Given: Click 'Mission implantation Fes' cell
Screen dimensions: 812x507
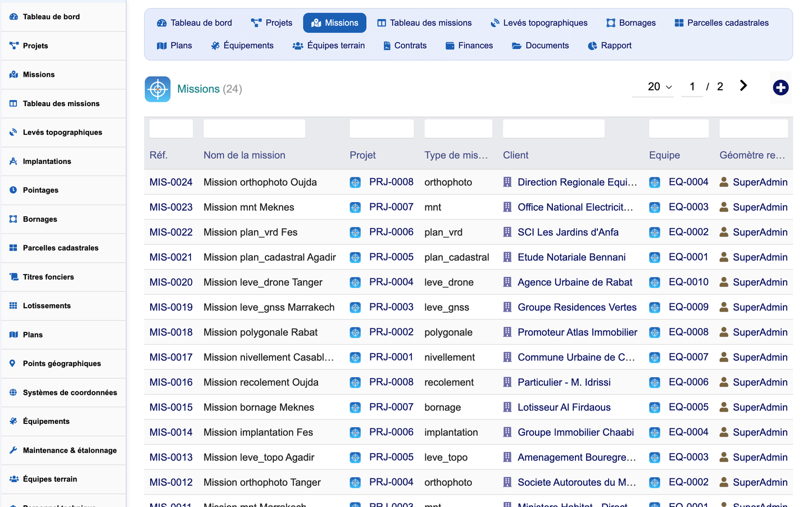Looking at the screenshot, I should 258,432.
